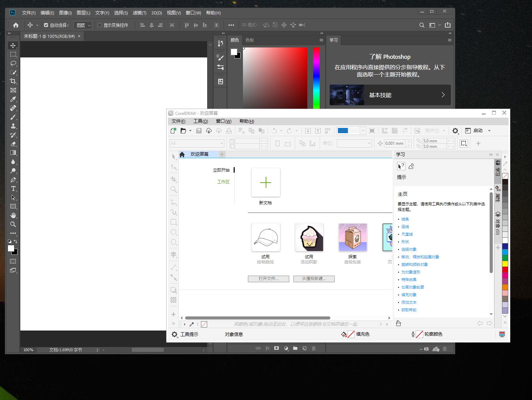Open CorelDRAW zoom level dropdown
The width and height of the screenshot is (532, 400).
(x=363, y=131)
